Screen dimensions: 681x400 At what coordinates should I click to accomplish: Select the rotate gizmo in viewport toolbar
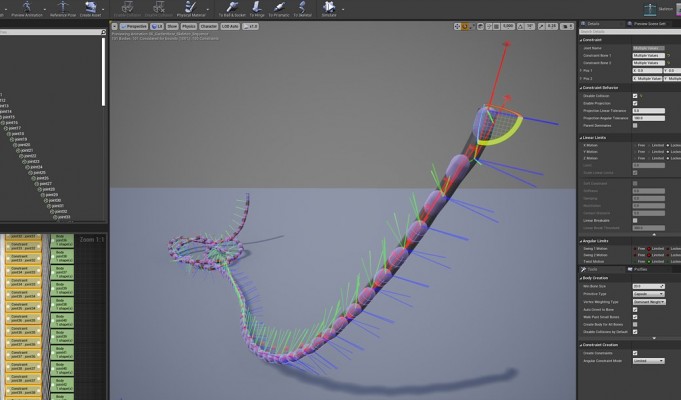click(465, 26)
